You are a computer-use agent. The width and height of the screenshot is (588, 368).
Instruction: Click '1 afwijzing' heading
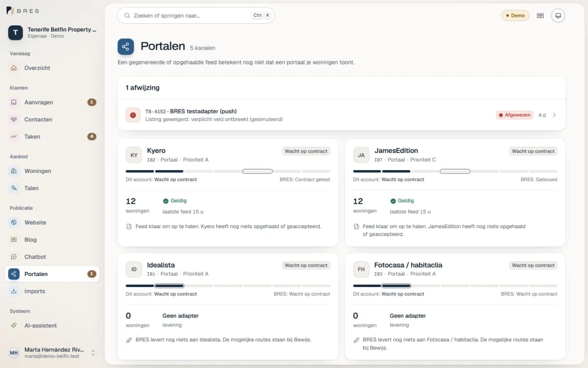pyautogui.click(x=143, y=87)
